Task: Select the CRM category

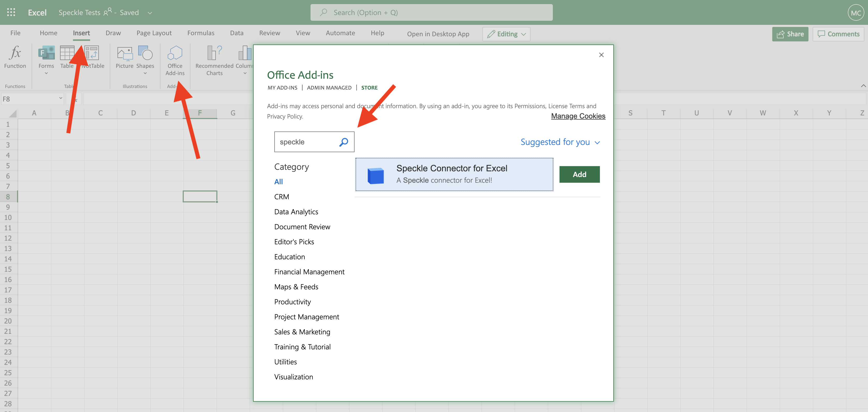Action: point(282,197)
